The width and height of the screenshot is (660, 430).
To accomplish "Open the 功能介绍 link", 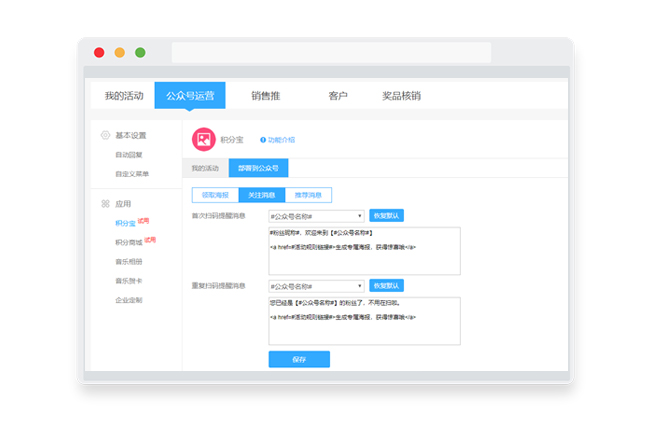I will (x=281, y=140).
